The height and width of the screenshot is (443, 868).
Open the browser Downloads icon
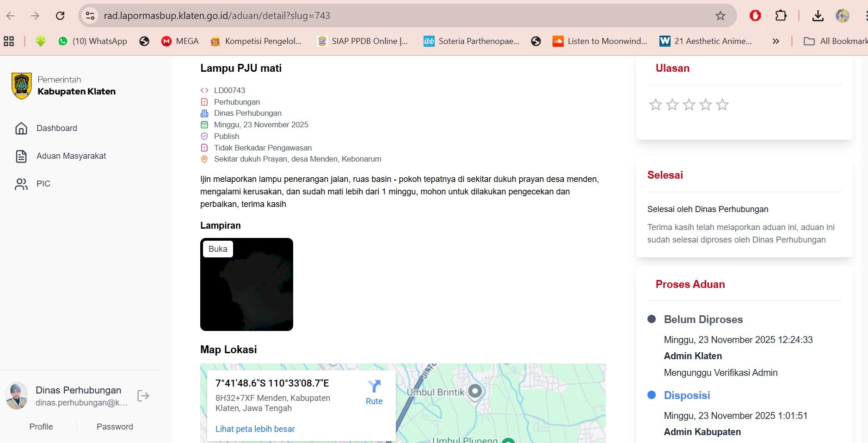[x=818, y=15]
